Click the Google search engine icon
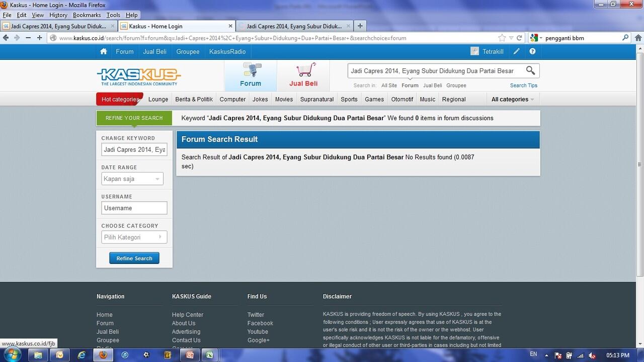Image resolution: width=644 pixels, height=362 pixels. click(x=534, y=38)
